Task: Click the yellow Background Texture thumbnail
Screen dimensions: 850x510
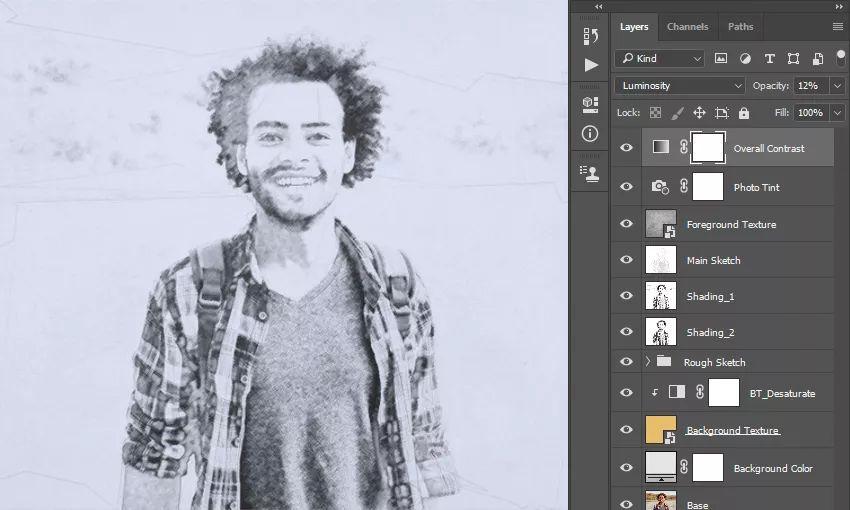Action: coord(661,430)
